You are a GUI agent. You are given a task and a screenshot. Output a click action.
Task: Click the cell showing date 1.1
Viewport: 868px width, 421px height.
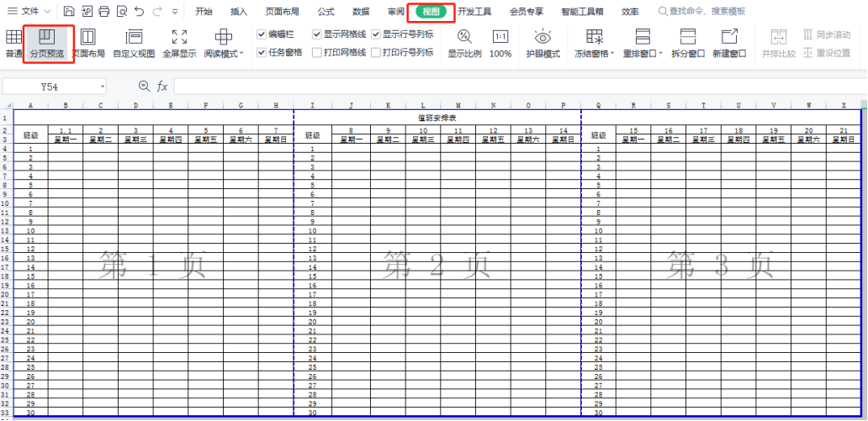click(66, 130)
